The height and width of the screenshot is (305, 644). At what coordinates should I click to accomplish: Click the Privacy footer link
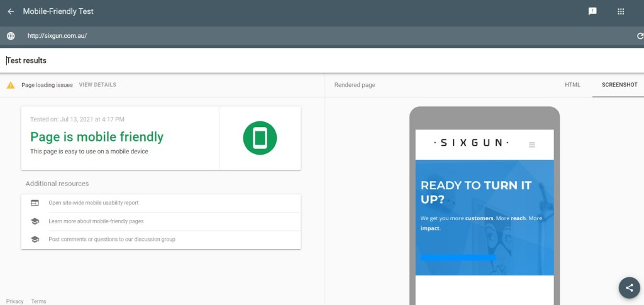[x=15, y=301]
